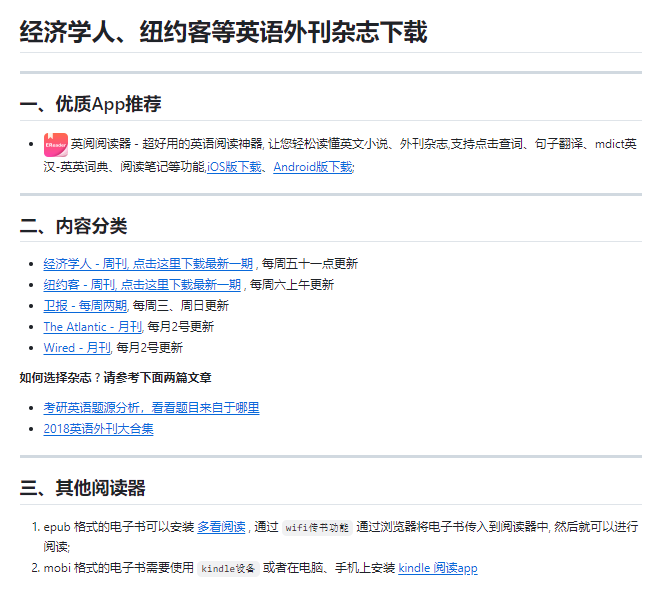
Task: Click the 卫报 - 每周两期 link
Action: click(x=85, y=306)
